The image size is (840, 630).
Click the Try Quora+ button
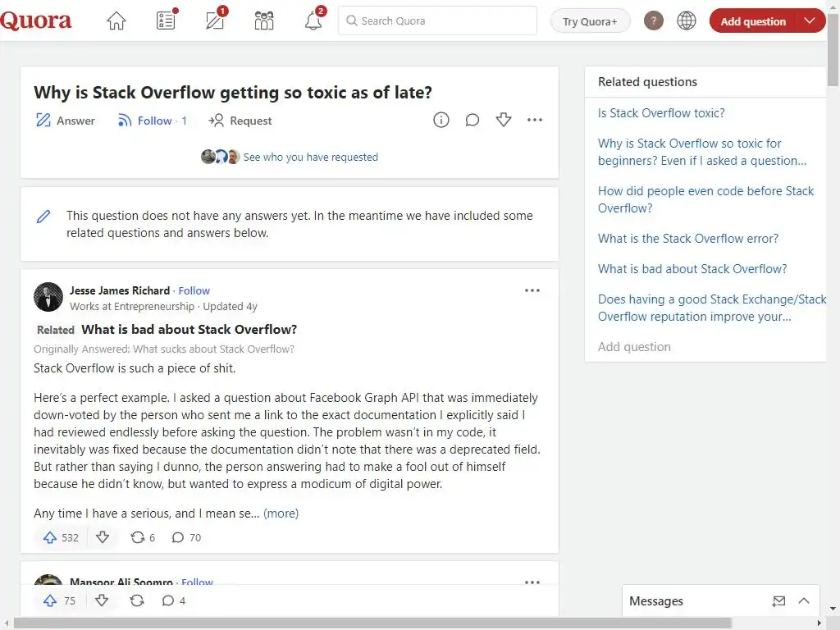590,21
